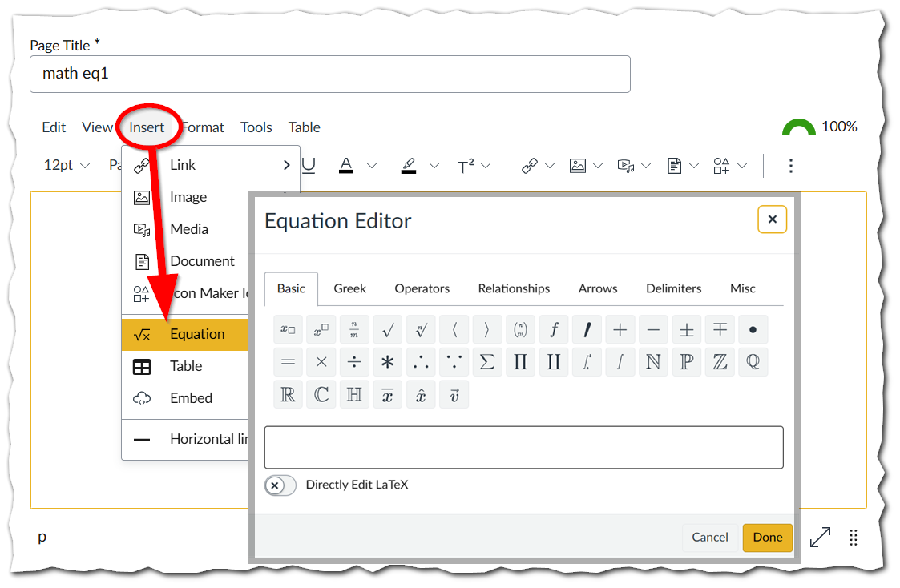Insert rationals Q symbol
The height and width of the screenshot is (588, 900).
click(x=753, y=362)
